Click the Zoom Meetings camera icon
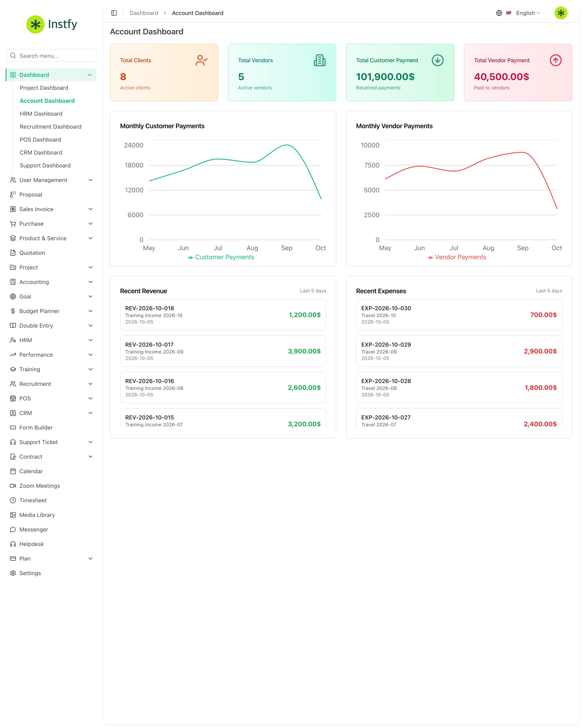Image resolution: width=582 pixels, height=728 pixels. pos(13,486)
